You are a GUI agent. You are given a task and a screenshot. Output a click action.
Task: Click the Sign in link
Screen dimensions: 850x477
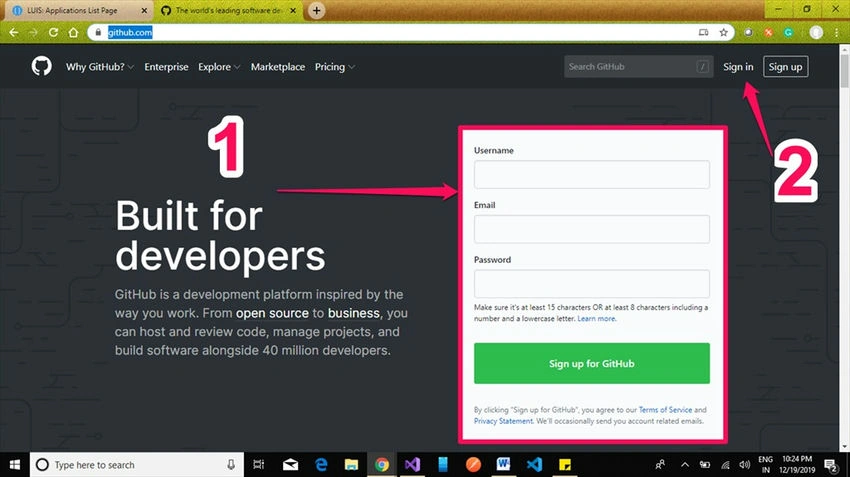(x=738, y=67)
